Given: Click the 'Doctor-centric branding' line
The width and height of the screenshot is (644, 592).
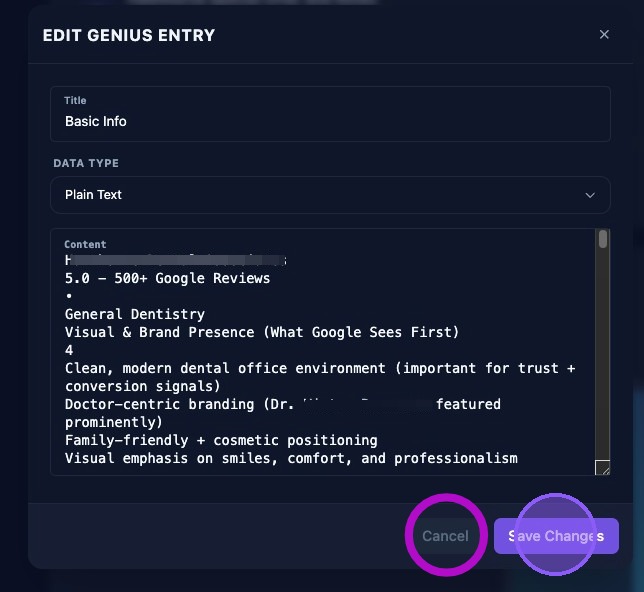Looking at the screenshot, I should (283, 413).
